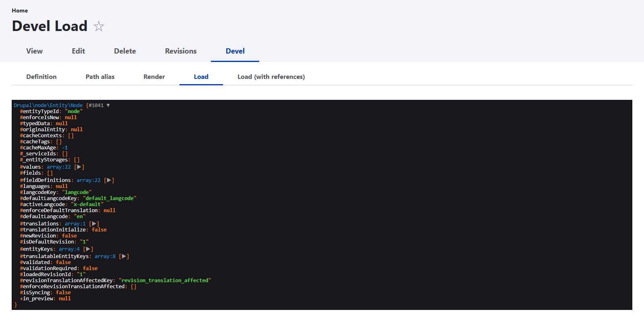Click the #isSyncing false line
The width and height of the screenshot is (644, 320).
coord(45,293)
